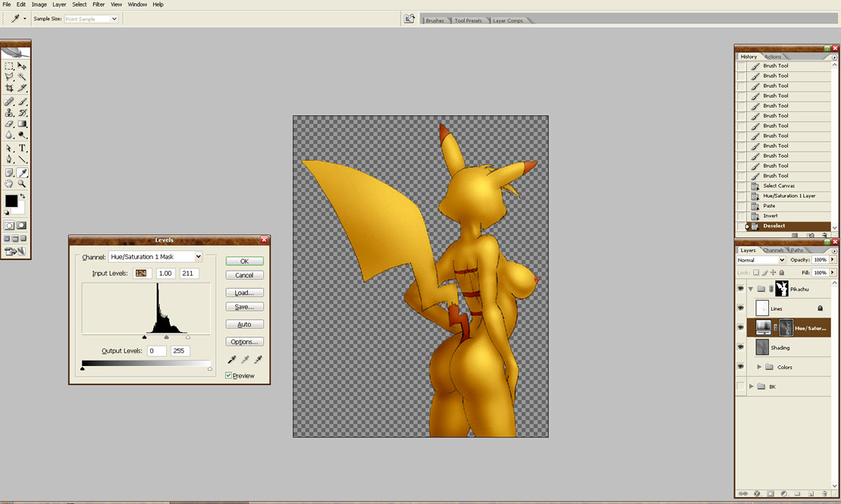Click the trash icon in Layers panel
The image size is (841, 504).
(x=824, y=493)
